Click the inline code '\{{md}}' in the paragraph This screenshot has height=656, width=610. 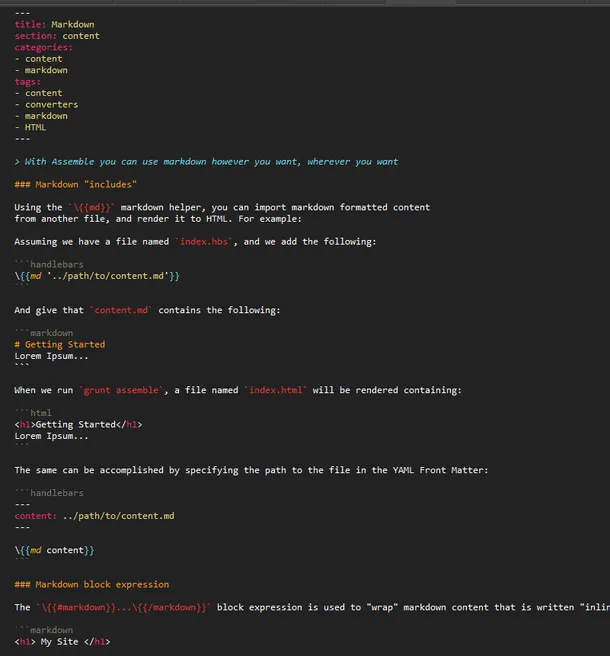[92, 208]
